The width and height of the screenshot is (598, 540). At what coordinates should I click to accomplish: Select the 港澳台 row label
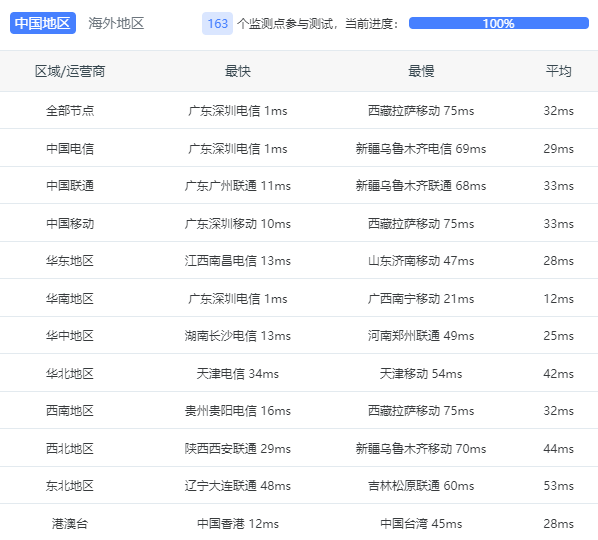click(x=70, y=524)
